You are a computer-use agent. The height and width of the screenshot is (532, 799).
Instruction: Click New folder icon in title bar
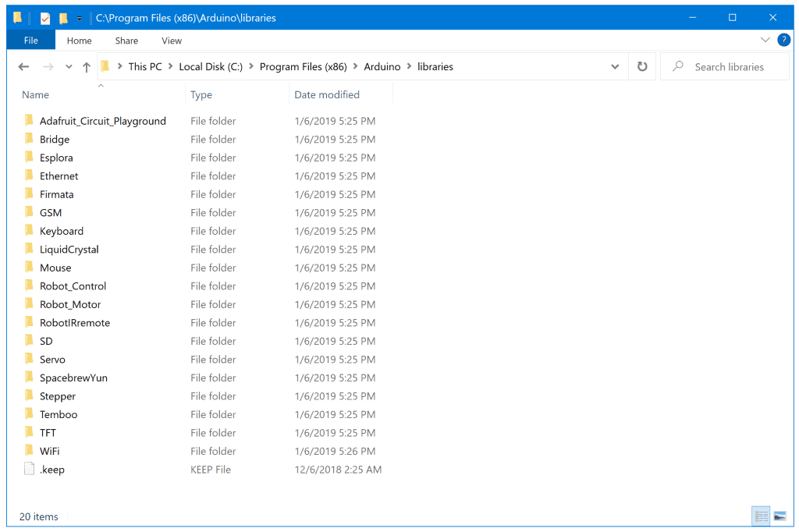pos(63,19)
